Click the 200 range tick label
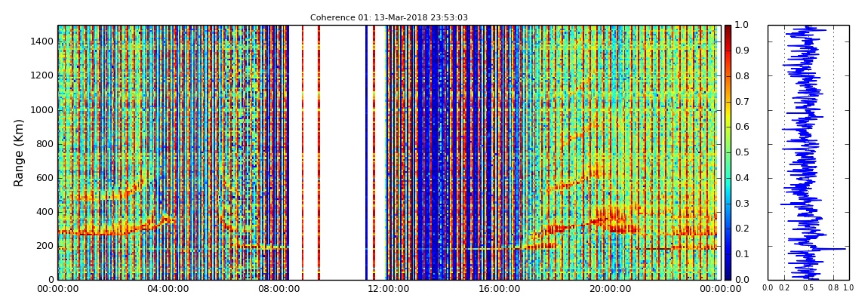The height and width of the screenshot is (307, 868). [45, 246]
